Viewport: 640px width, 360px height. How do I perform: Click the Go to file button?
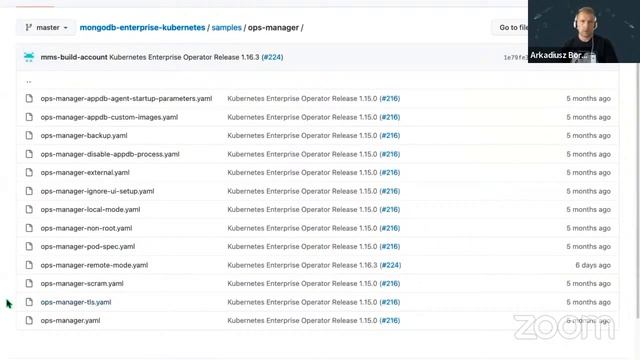[x=510, y=28]
